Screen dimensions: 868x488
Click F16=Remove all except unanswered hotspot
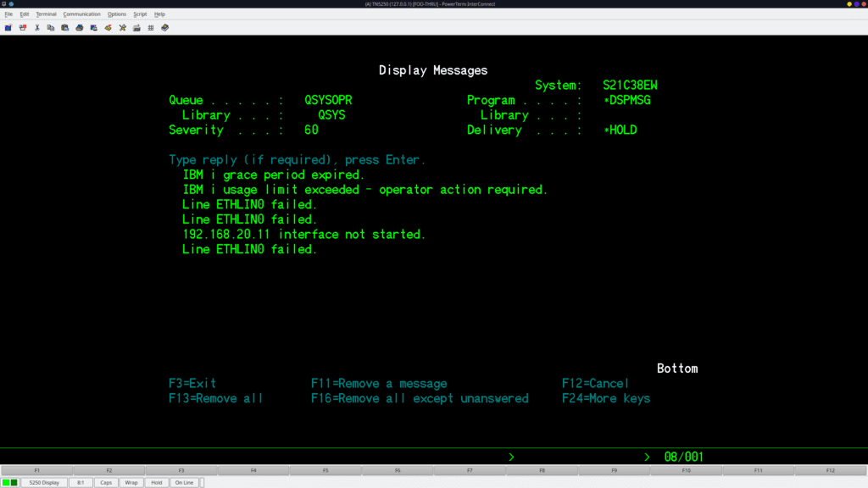(x=420, y=398)
